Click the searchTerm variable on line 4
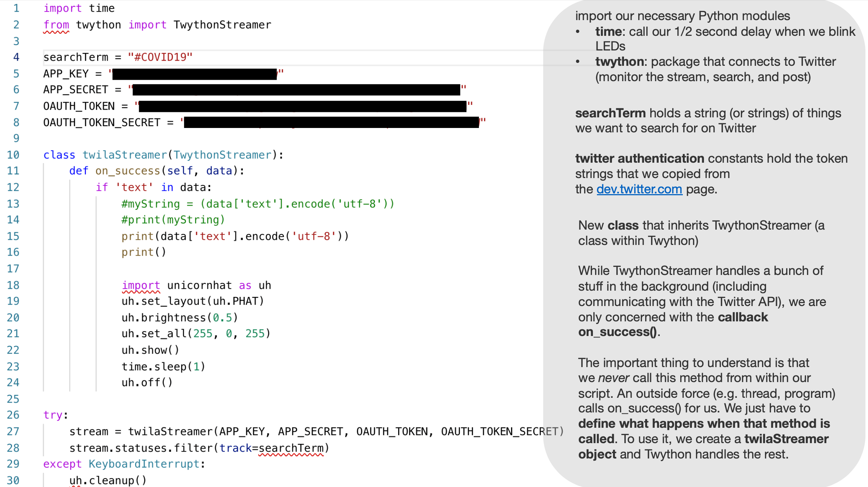Viewport: 868px width, 487px height. pos(76,57)
